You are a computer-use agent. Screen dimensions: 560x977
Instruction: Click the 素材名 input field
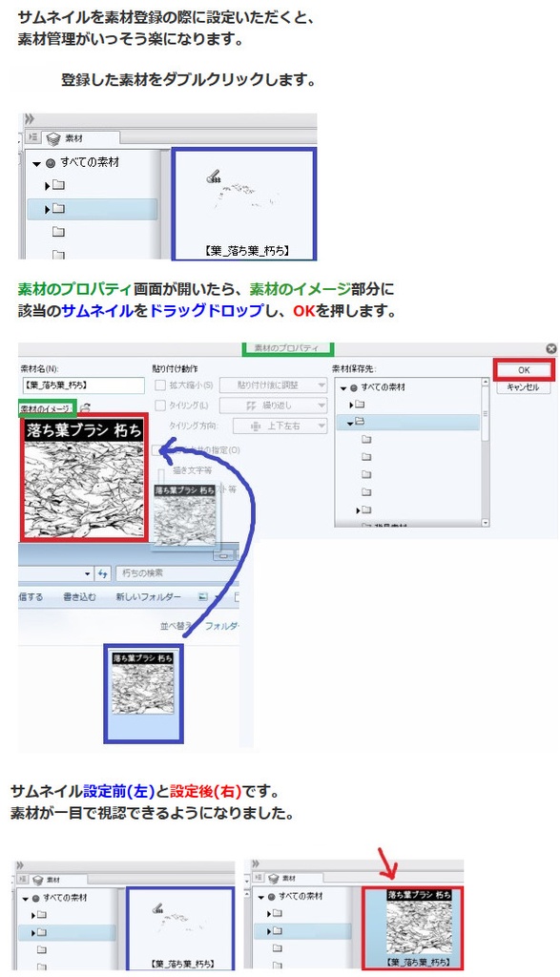pyautogui.click(x=82, y=385)
